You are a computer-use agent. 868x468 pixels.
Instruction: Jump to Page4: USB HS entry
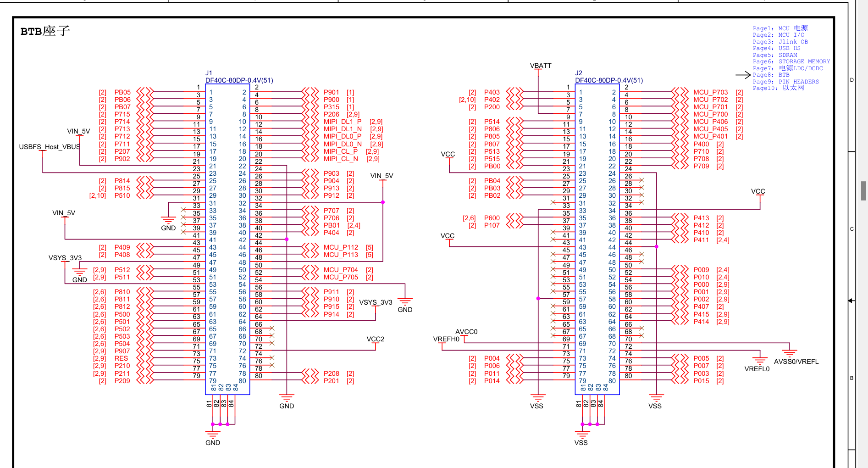(x=776, y=48)
